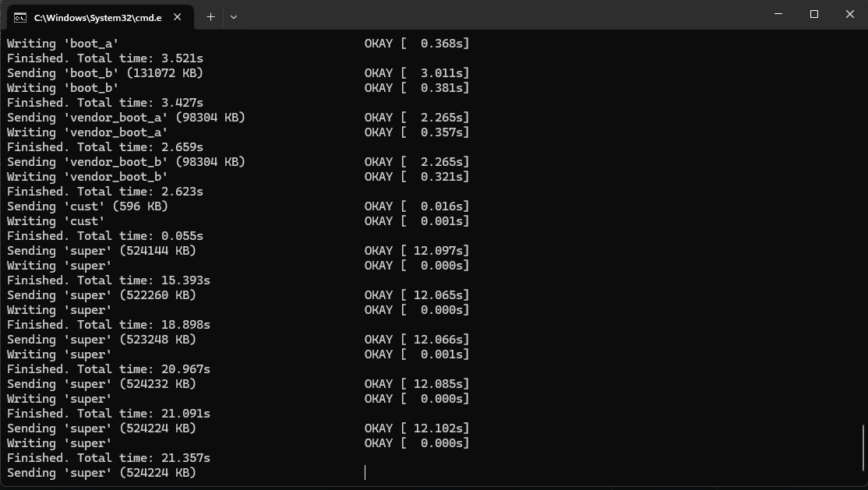
Task: Click the blinking text cursor on last line
Action: (365, 473)
